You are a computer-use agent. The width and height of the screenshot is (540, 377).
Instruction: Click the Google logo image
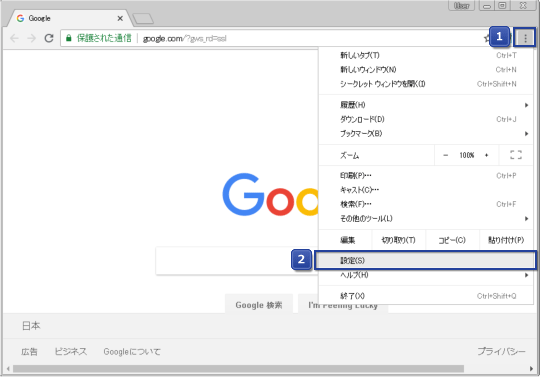tap(270, 195)
